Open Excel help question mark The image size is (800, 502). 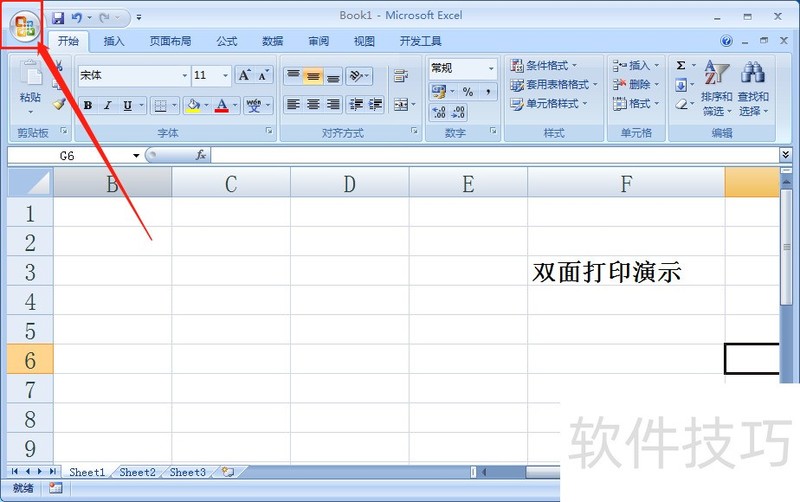(727, 41)
